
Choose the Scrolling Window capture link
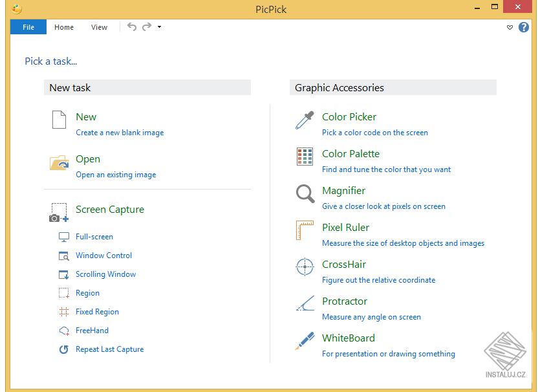pos(105,274)
